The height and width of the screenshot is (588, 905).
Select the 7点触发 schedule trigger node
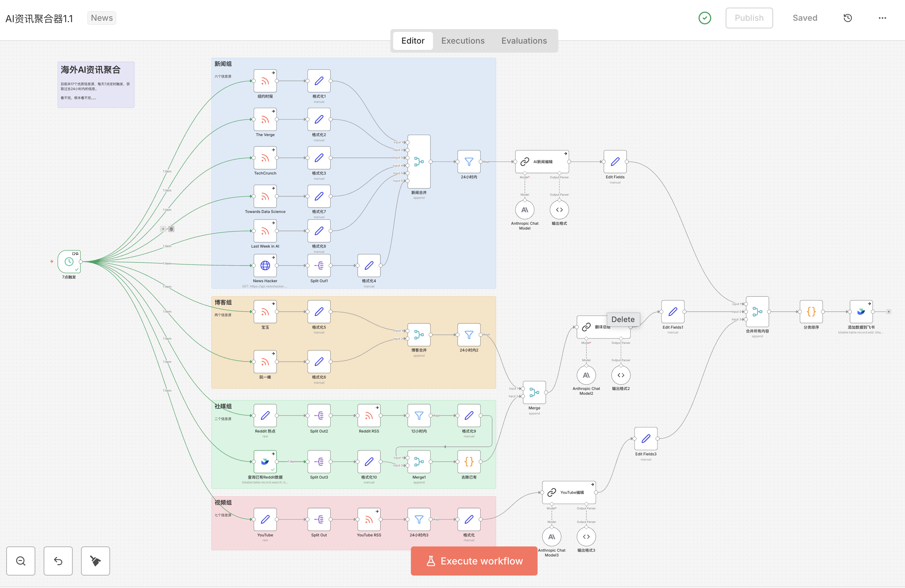(x=69, y=262)
